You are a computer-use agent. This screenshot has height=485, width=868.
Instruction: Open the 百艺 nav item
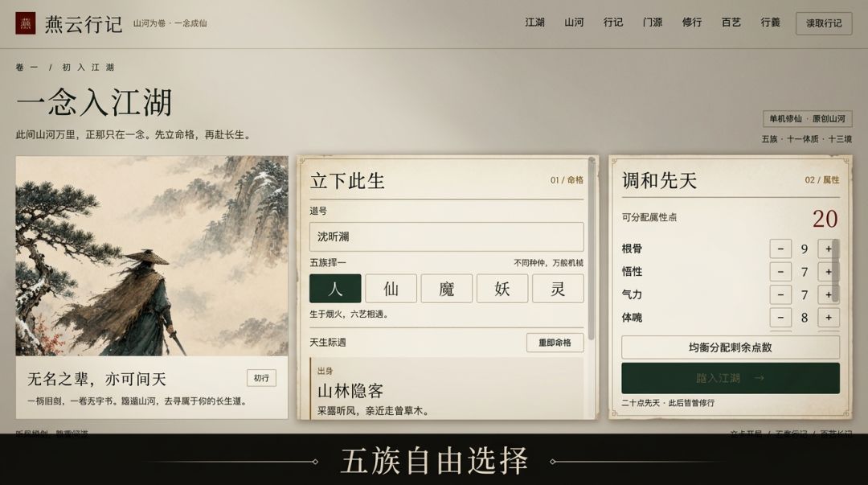(731, 23)
